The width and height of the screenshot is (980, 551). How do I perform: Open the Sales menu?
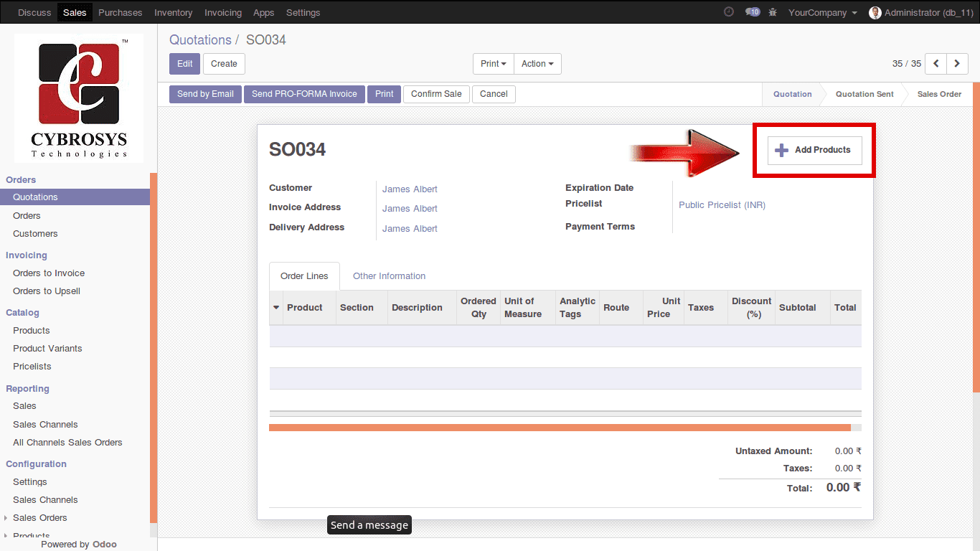point(75,13)
